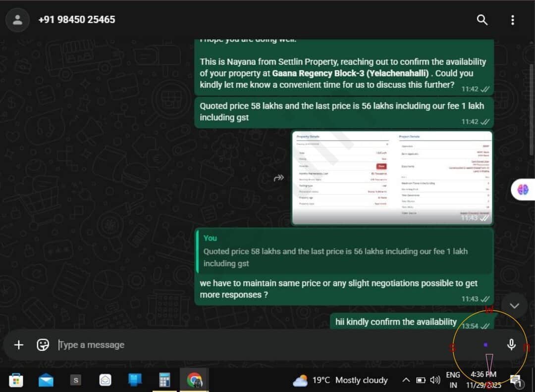Open the 19°C Mostly cloudy weather widget
This screenshot has height=392, width=535.
pyautogui.click(x=340, y=380)
